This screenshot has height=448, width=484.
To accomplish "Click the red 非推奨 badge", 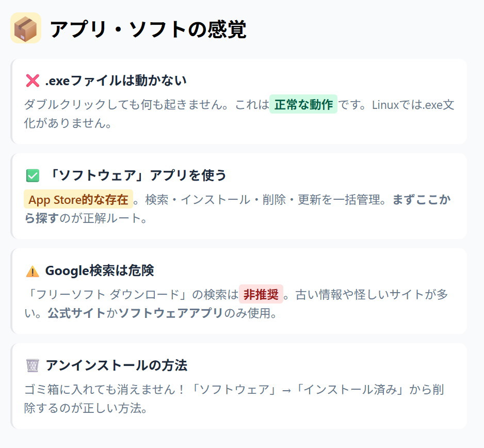I will (261, 295).
